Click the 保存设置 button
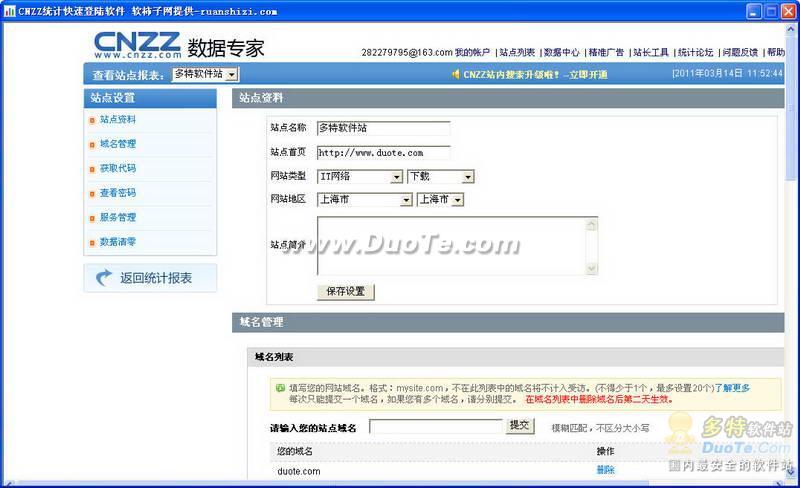The width and height of the screenshot is (800, 488). 345,292
